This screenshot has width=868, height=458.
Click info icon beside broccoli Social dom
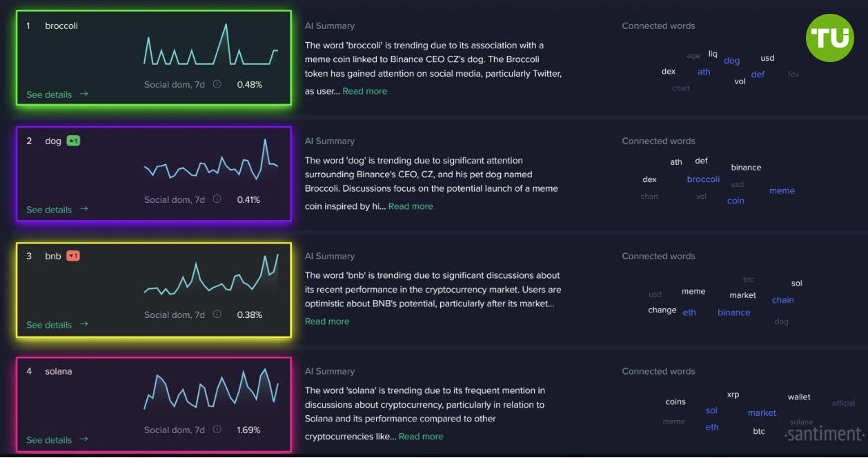coord(217,84)
